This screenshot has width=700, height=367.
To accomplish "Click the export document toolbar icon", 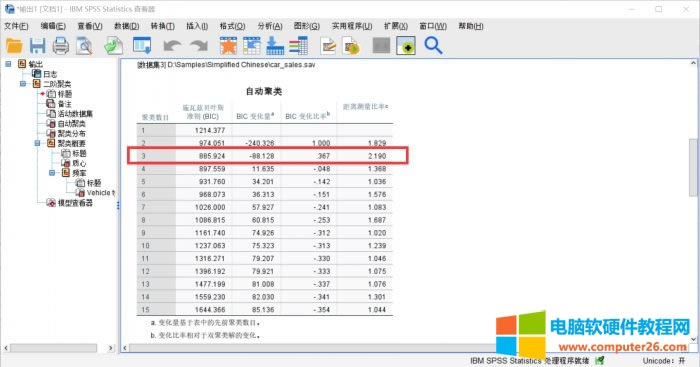I will click(113, 46).
